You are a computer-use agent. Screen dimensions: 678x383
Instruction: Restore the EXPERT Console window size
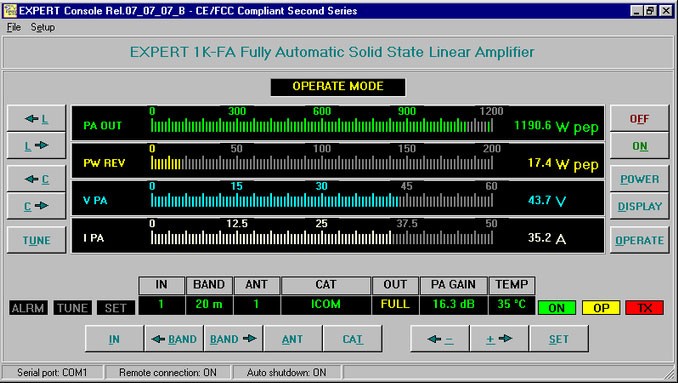click(650, 11)
